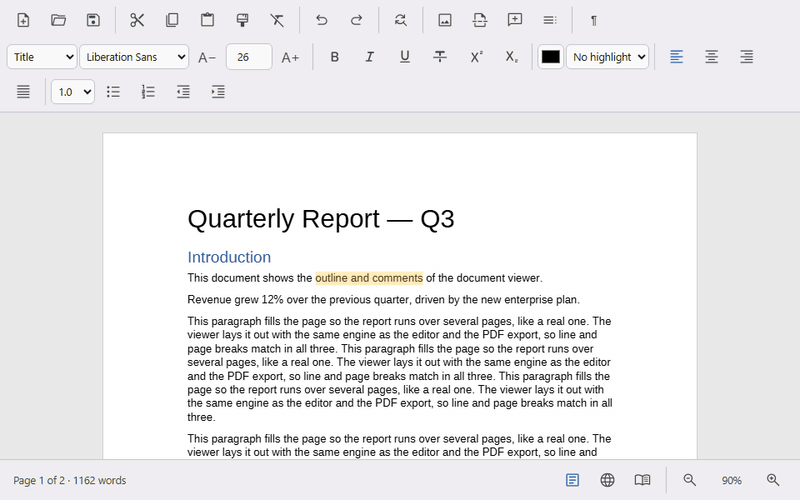
Task: Click the Revenue grew 12% sentence
Action: (x=384, y=299)
